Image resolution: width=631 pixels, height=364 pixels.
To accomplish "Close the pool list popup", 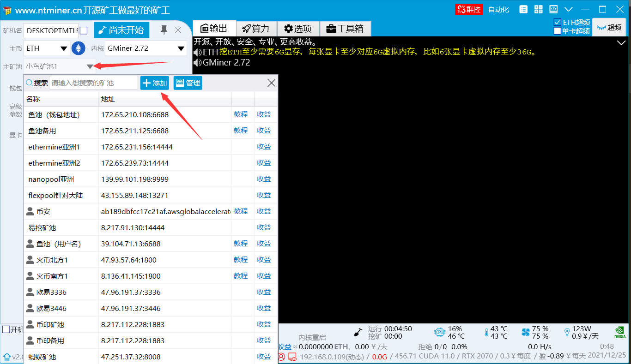I will click(x=272, y=83).
